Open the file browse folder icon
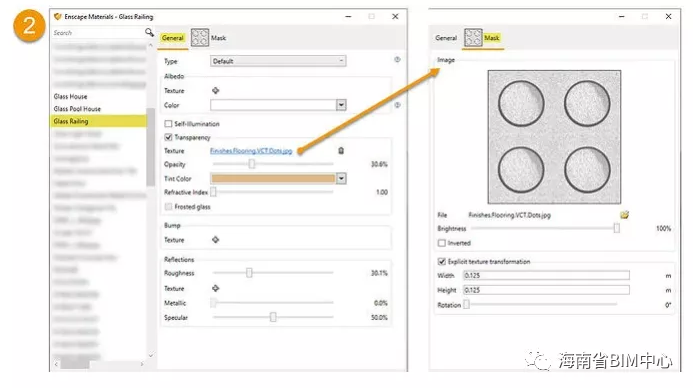This screenshot has width=693, height=388. click(624, 215)
